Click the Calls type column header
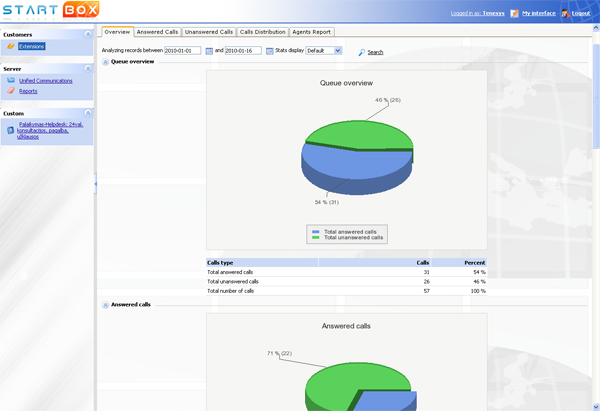The width and height of the screenshot is (600, 411). (262, 263)
